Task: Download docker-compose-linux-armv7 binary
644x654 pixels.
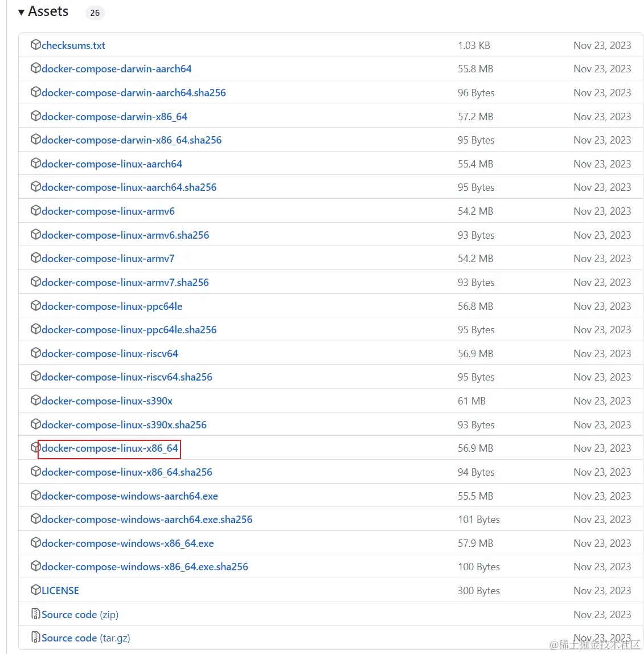Action: 108,259
